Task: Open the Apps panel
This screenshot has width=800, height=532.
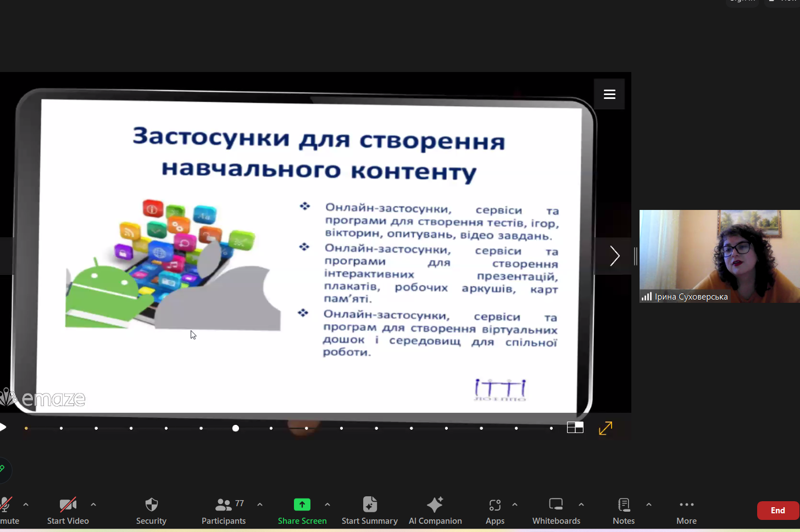Action: coord(495,505)
